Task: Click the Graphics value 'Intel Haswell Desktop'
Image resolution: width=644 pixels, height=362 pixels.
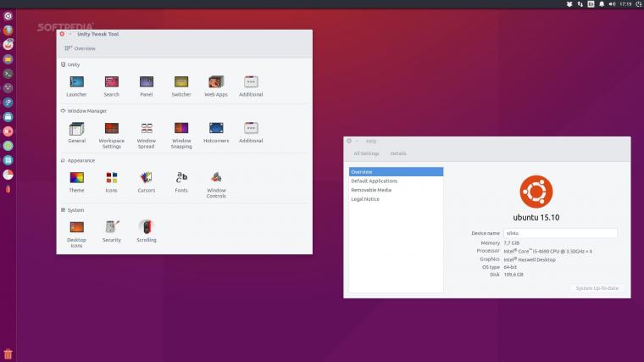Action: pyautogui.click(x=530, y=259)
